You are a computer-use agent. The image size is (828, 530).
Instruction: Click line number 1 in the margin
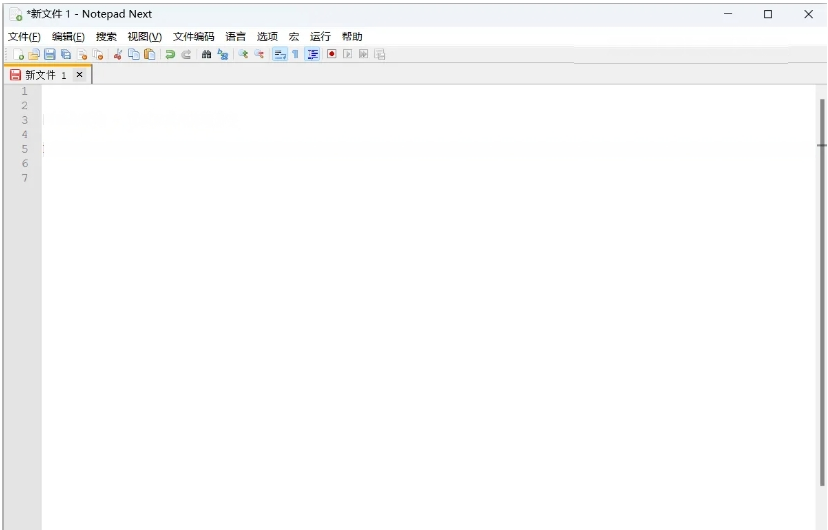point(24,91)
